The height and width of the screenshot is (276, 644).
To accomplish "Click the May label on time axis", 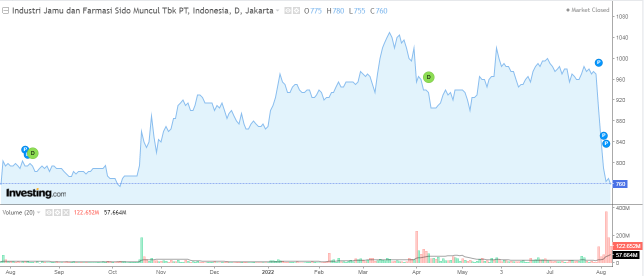I will coord(463,272).
